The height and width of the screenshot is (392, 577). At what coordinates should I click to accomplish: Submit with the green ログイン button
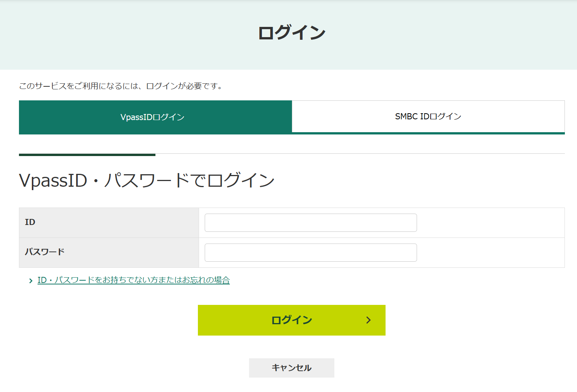pos(292,320)
